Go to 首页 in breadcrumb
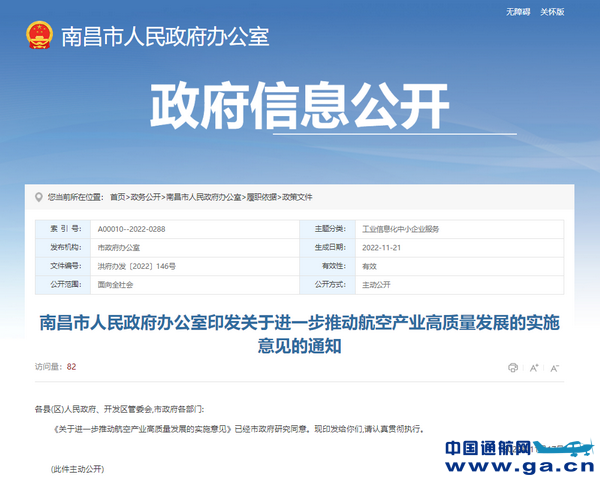The image size is (600, 480). pyautogui.click(x=118, y=197)
